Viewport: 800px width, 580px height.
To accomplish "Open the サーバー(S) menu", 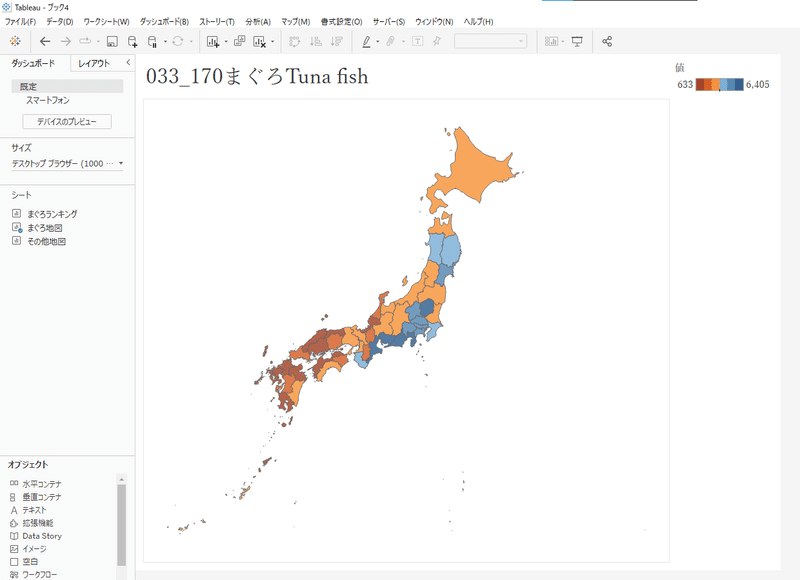I will tap(389, 21).
